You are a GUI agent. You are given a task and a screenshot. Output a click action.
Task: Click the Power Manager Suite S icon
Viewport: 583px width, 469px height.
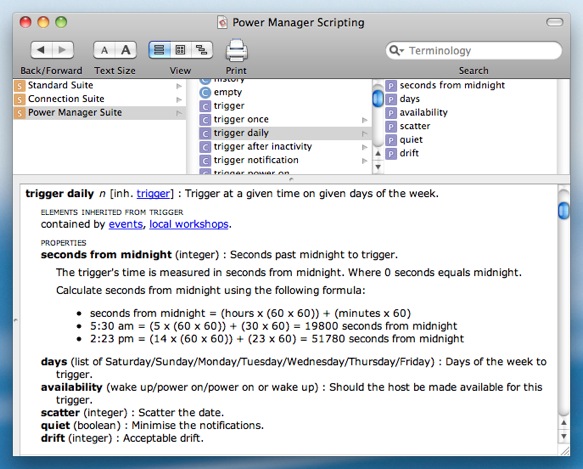click(x=19, y=113)
